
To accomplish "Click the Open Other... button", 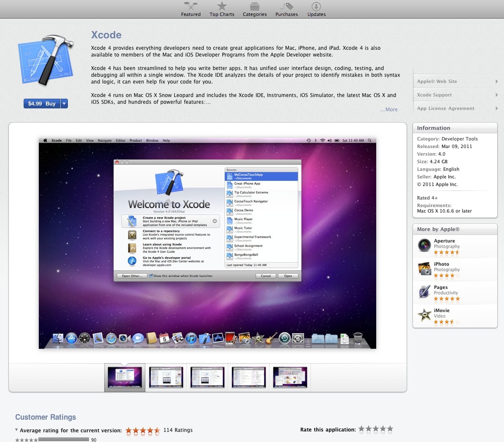I will tap(132, 276).
